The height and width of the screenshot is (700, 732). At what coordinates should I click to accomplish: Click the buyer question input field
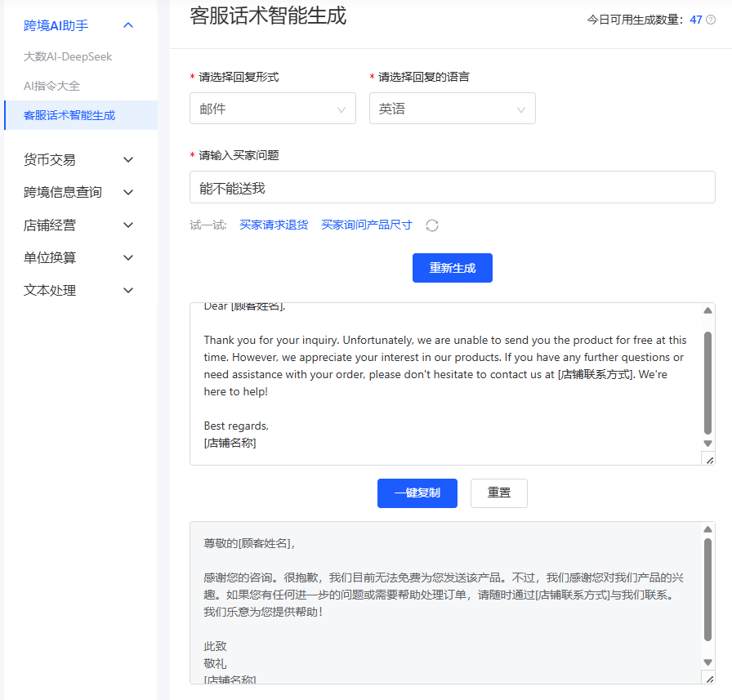pyautogui.click(x=453, y=187)
